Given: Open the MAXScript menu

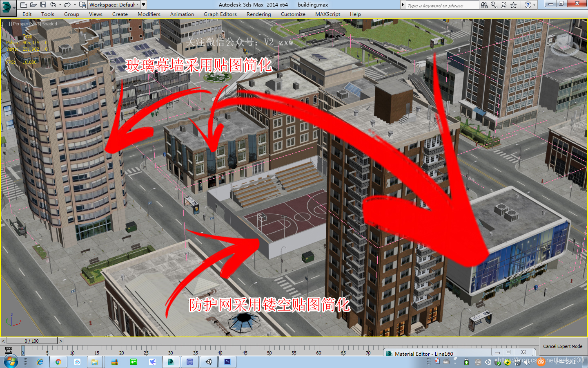Looking at the screenshot, I should 327,14.
